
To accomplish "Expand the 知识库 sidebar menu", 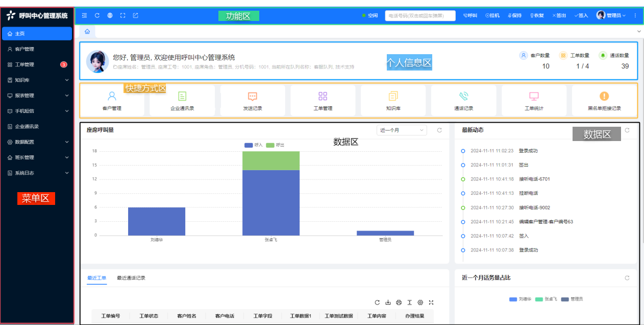I will 37,80.
